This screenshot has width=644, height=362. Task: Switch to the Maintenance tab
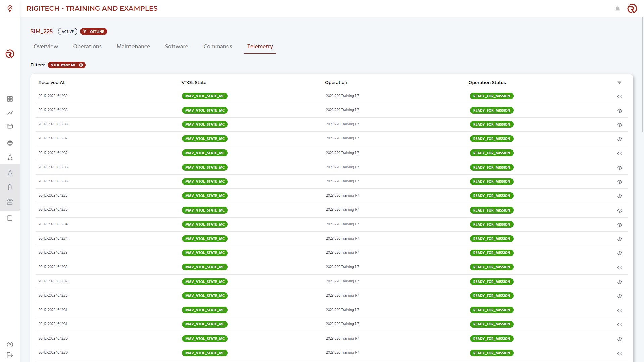click(x=133, y=46)
